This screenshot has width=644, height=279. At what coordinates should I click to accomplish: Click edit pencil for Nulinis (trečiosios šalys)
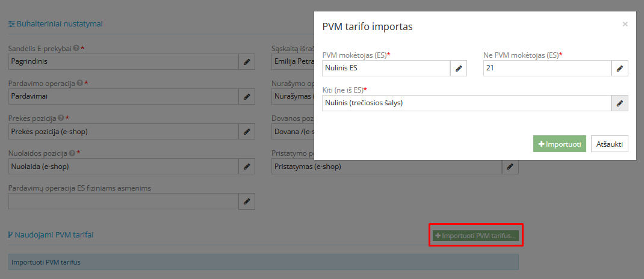(620, 103)
